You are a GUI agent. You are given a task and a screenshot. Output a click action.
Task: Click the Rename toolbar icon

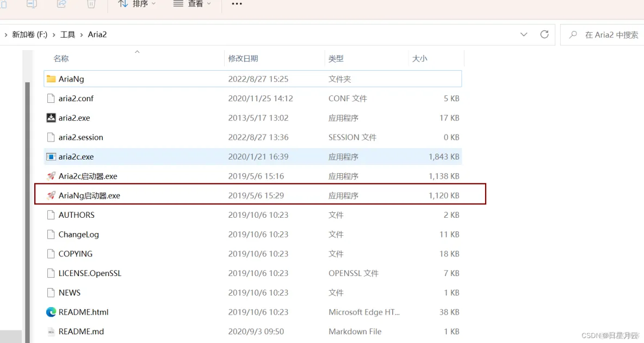coord(32,4)
